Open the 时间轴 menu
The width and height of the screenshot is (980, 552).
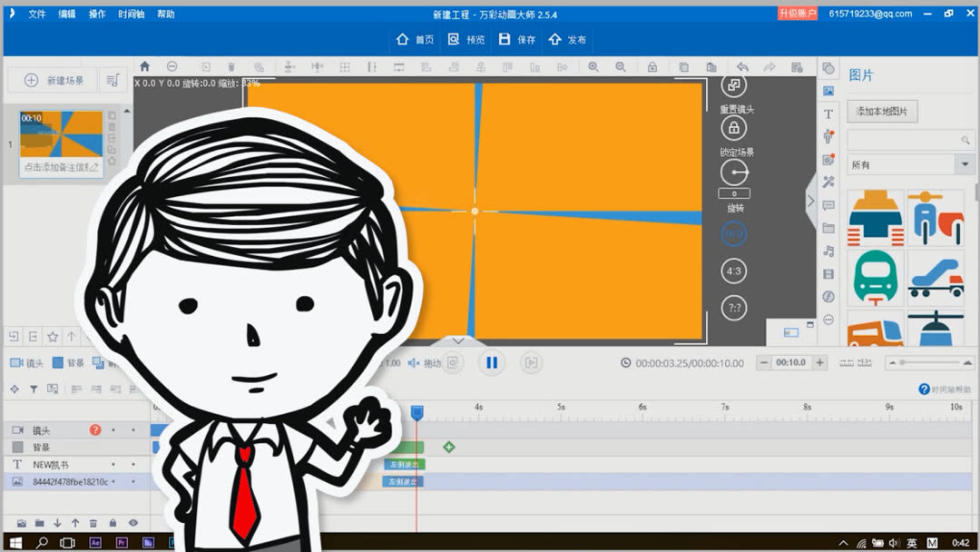click(132, 14)
